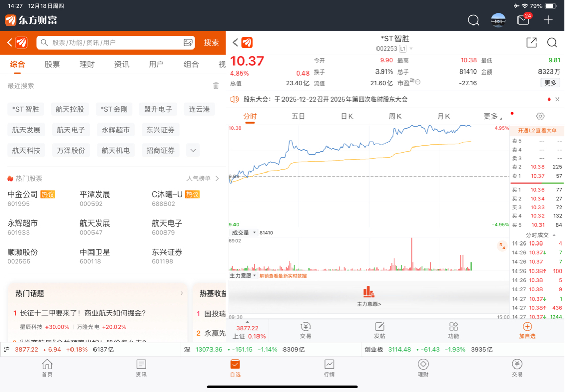The width and height of the screenshot is (565, 392).
Task: Select recent search 盟升电子
Action: tap(158, 109)
